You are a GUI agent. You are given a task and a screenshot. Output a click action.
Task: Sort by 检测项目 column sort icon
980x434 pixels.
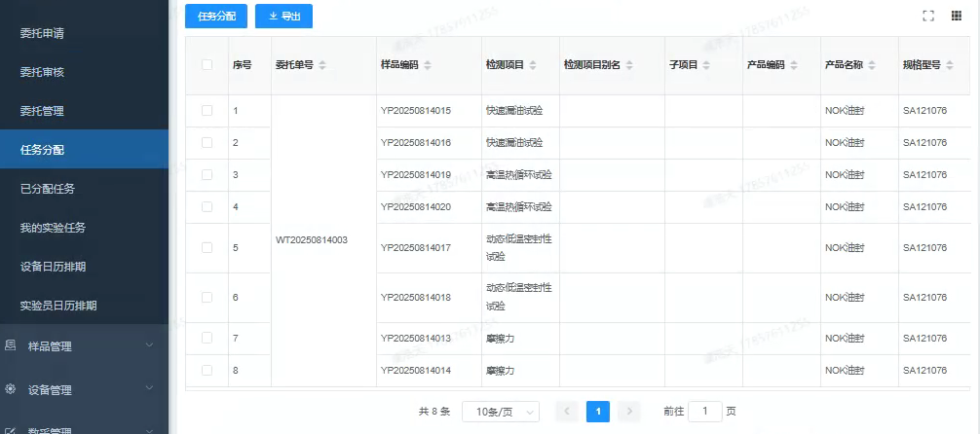pos(533,65)
